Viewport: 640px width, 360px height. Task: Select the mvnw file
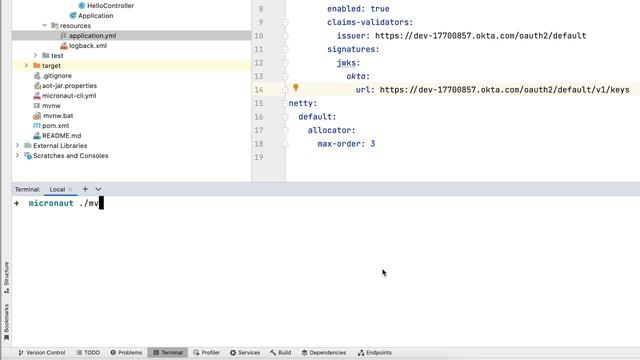tap(51, 105)
